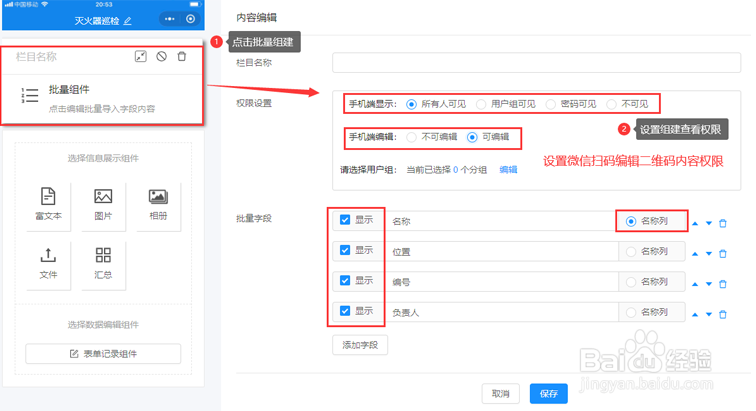The image size is (756, 411).
Task: Select 密码可见 radio option
Action: (x=551, y=104)
